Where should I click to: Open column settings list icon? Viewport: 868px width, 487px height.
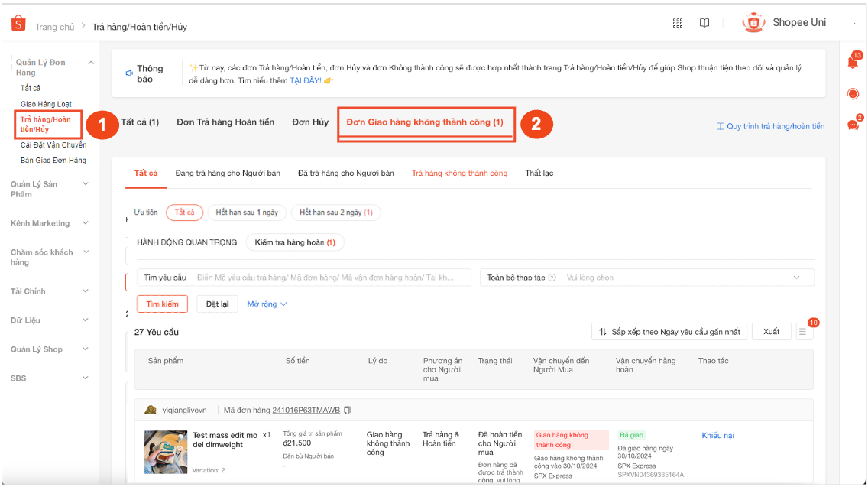(802, 332)
